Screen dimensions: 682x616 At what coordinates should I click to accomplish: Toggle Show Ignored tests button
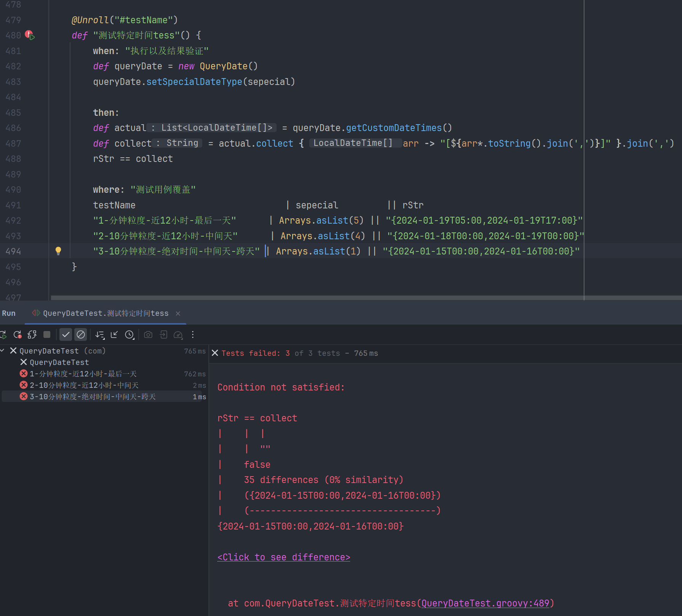pos(81,334)
